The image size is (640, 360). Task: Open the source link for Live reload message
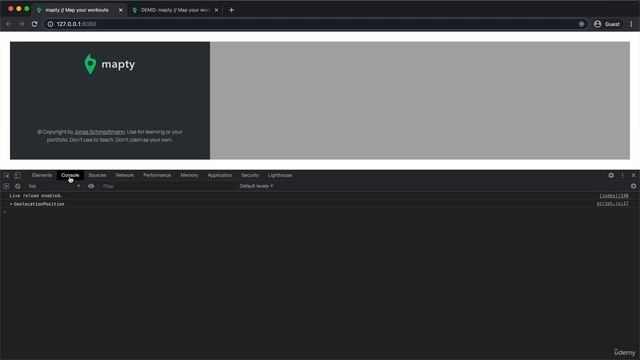614,196
